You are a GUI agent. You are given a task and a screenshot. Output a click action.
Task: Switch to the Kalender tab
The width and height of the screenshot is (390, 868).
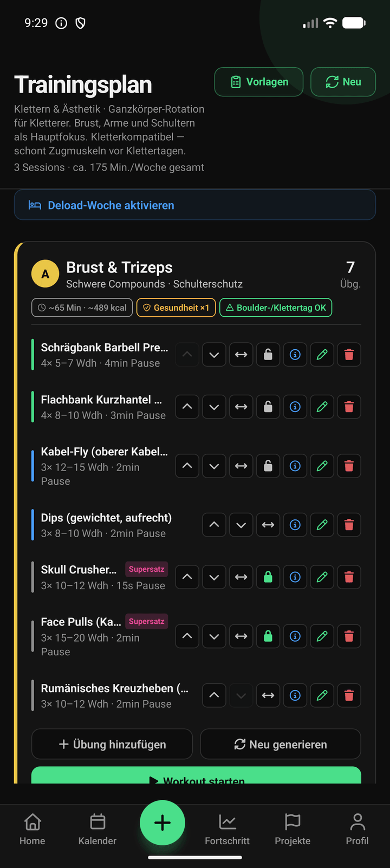pyautogui.click(x=97, y=830)
